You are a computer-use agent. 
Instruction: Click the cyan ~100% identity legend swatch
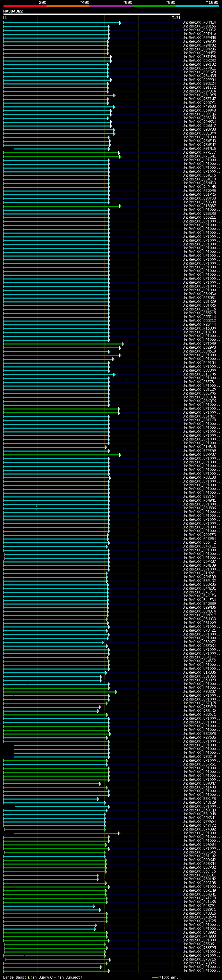[x=197, y=6]
